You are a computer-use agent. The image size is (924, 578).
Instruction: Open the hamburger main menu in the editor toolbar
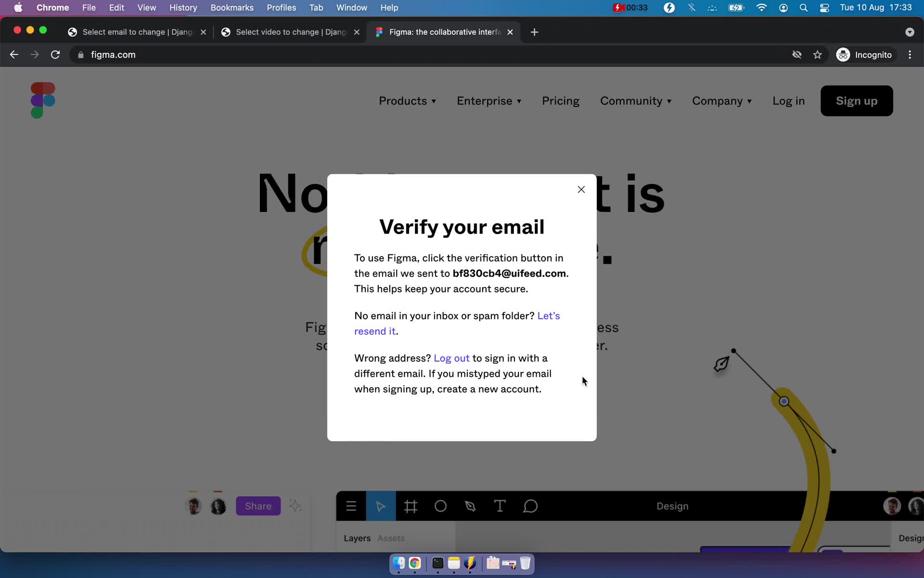pos(351,506)
